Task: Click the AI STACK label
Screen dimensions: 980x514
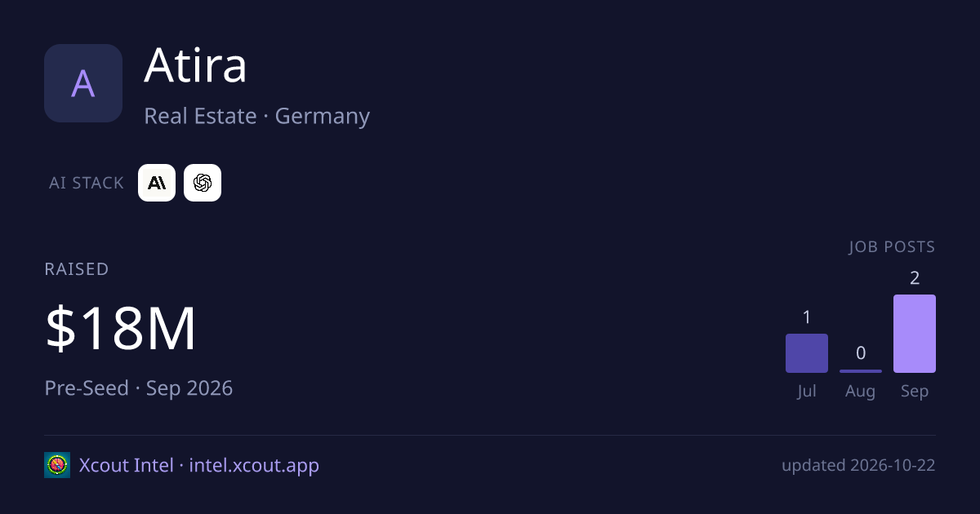Action: [87, 183]
